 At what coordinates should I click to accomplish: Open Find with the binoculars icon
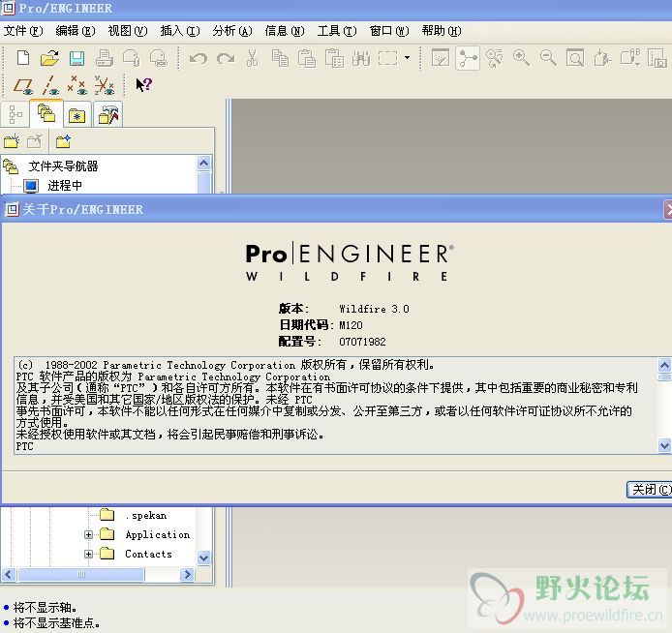point(361,58)
